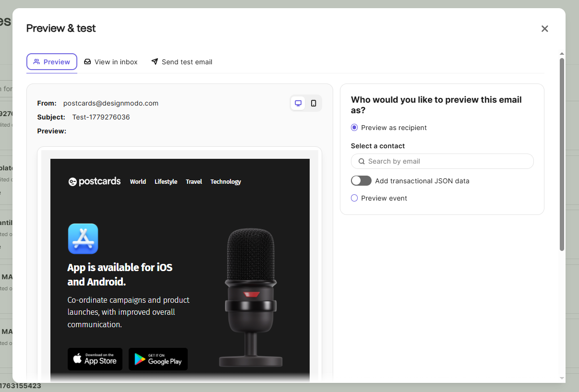Viewport: 579px width, 392px height.
Task: Click the Search by email field
Action: tap(442, 161)
